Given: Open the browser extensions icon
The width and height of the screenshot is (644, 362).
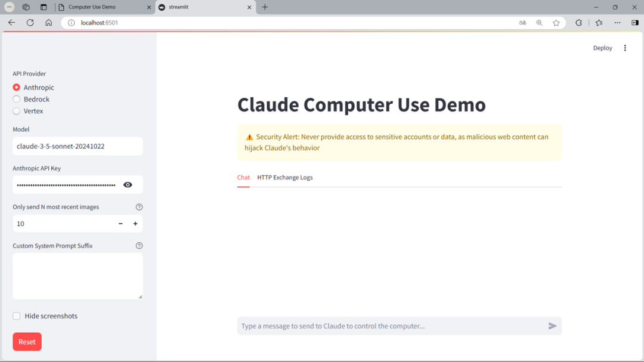Looking at the screenshot, I should point(578,23).
